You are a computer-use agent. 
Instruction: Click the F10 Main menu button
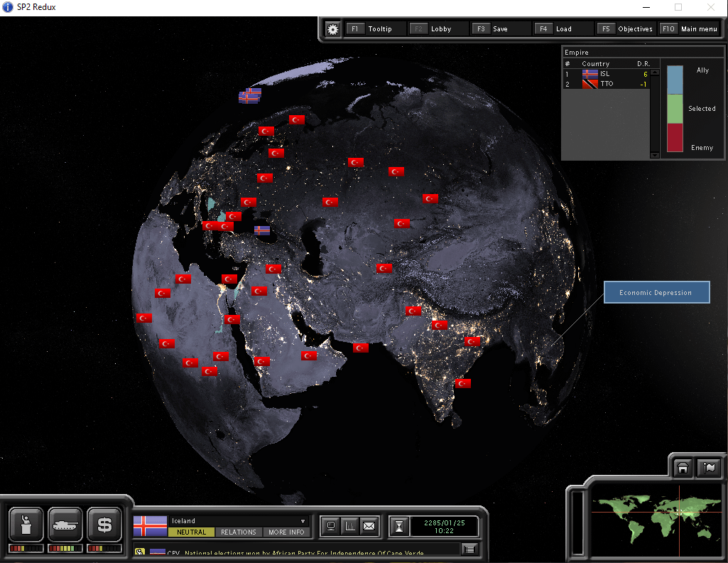click(689, 29)
